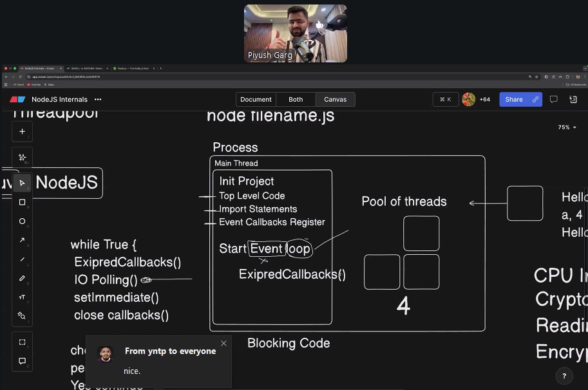This screenshot has height=390, width=588.
Task: Activate the selection arrow tool
Action: click(x=22, y=182)
